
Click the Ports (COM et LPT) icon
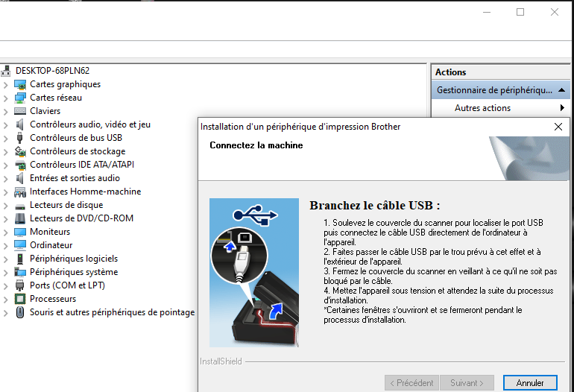click(x=20, y=285)
